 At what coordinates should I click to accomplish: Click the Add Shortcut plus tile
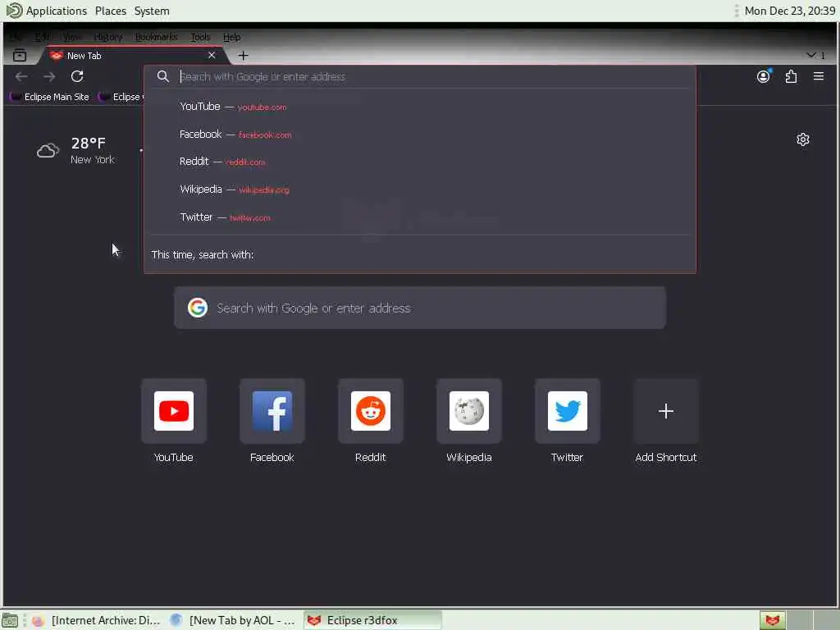(x=666, y=411)
